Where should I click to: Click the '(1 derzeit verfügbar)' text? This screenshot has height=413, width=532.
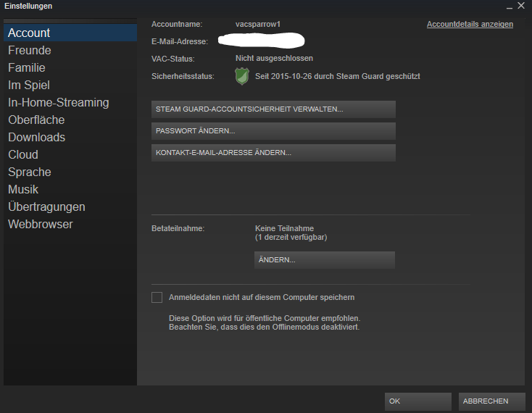(291, 238)
